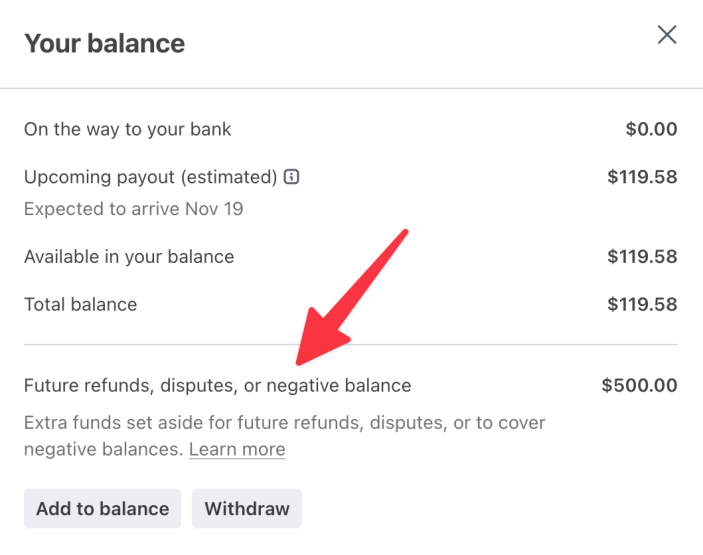703x555 pixels.
Task: Click the Available in your balance label
Action: coord(129,257)
